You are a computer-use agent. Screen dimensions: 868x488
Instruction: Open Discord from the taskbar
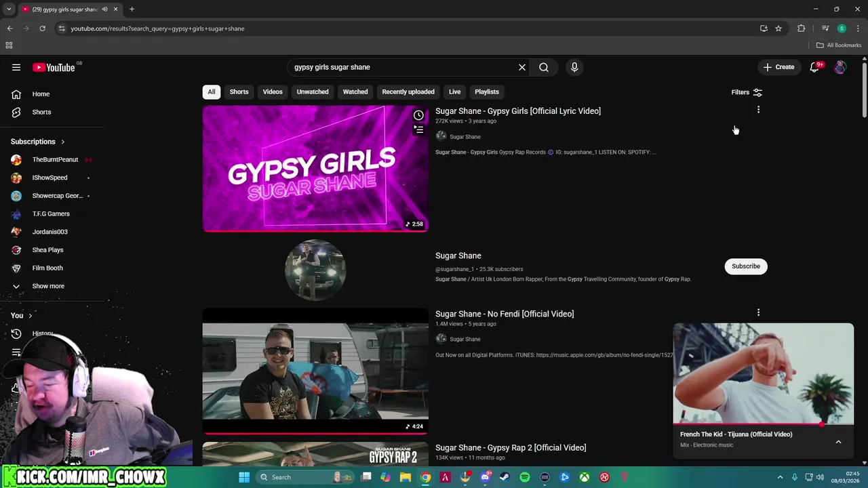(485, 477)
